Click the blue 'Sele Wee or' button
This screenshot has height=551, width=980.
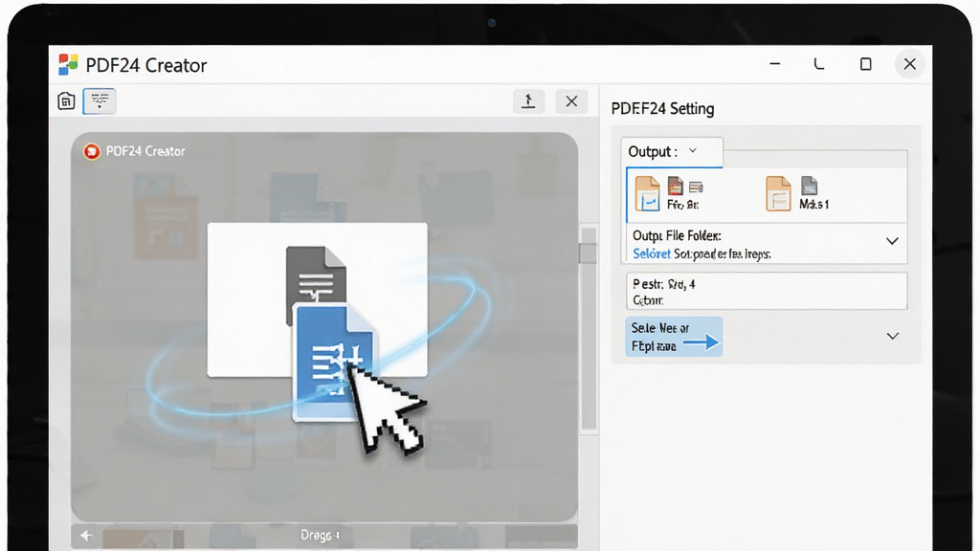[674, 337]
